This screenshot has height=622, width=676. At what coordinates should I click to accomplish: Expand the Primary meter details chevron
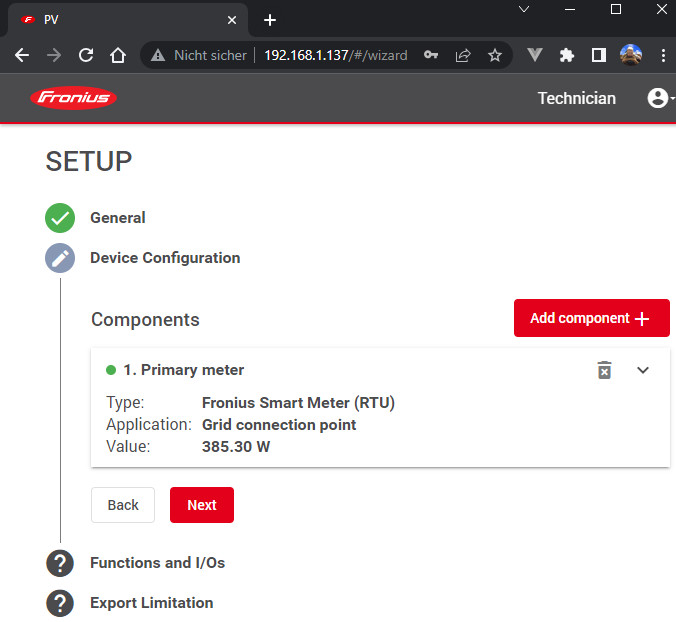[x=643, y=370]
